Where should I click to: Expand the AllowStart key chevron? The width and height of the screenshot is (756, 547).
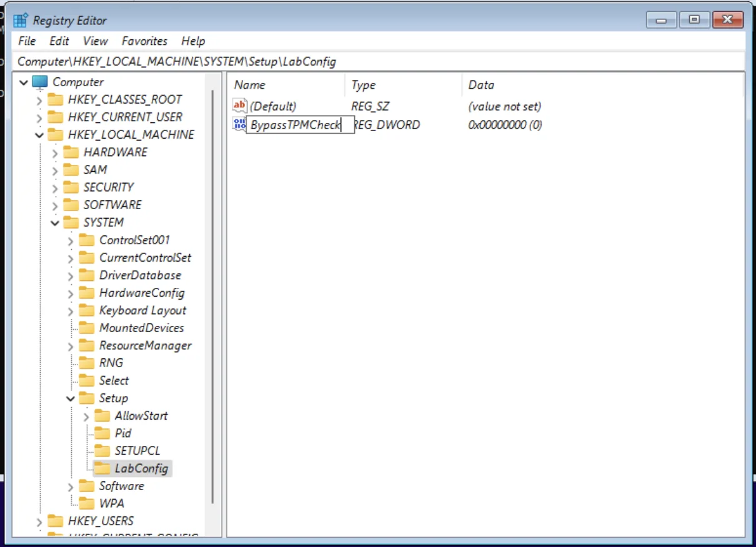click(x=86, y=416)
